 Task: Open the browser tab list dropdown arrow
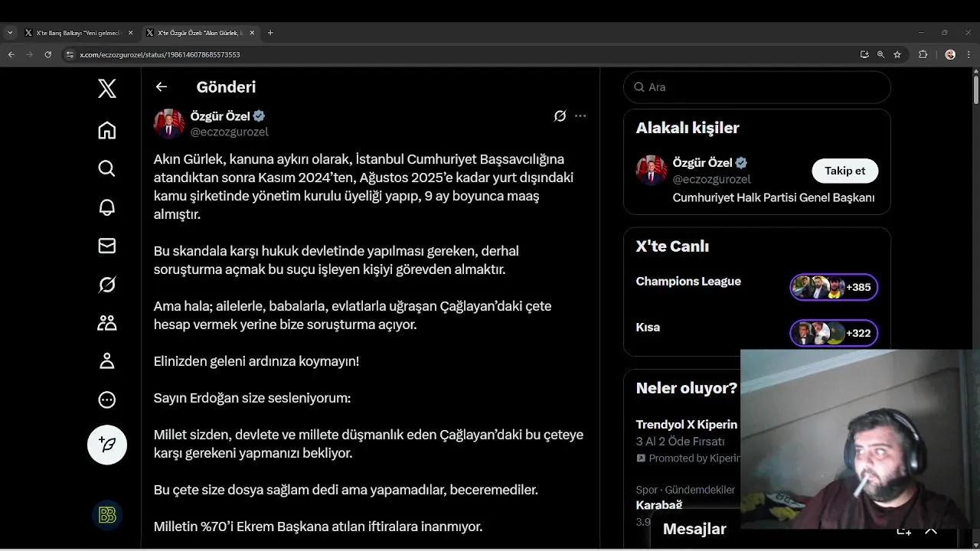(10, 33)
